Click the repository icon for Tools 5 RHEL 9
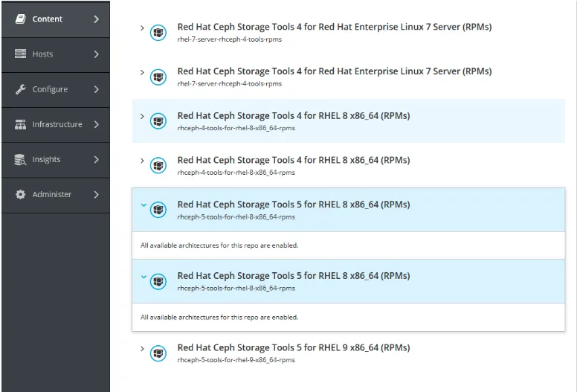The image size is (577, 392). pyautogui.click(x=158, y=353)
